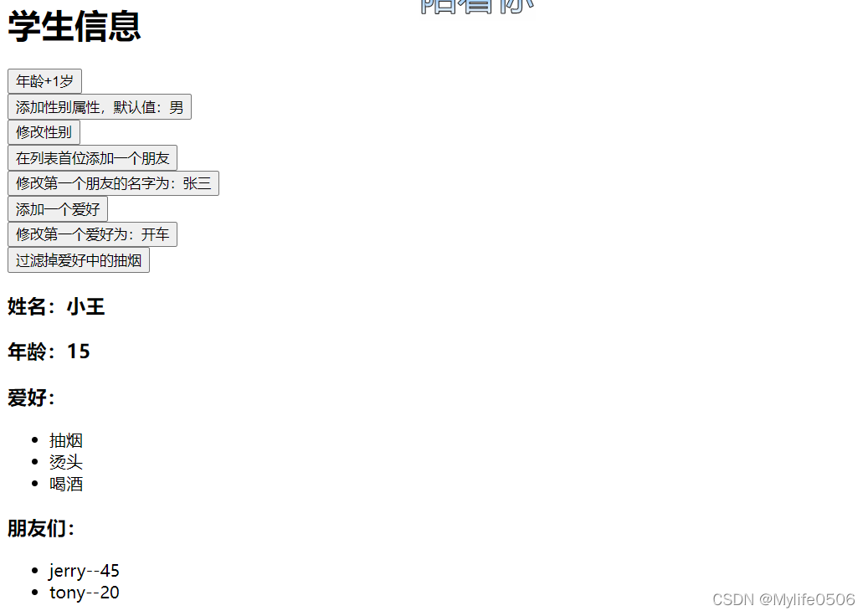Select the jerry--45 friend entry
The width and height of the screenshot is (868, 616).
coord(85,571)
